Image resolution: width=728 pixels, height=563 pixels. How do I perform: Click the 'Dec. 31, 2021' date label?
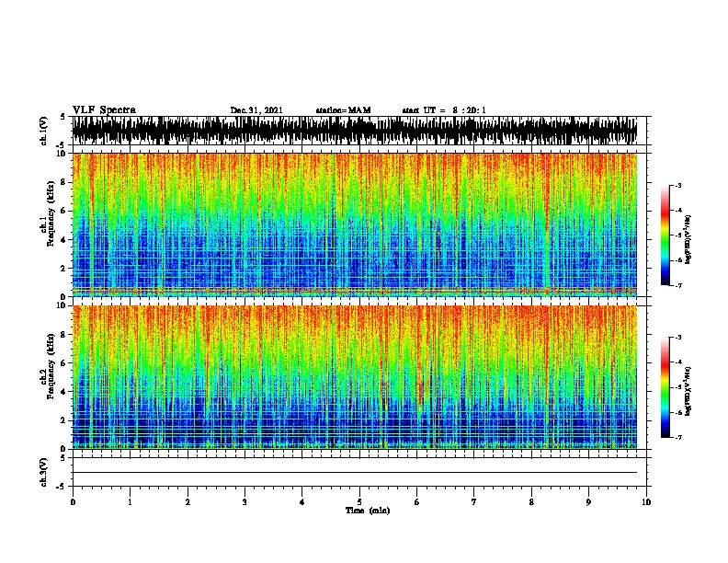[256, 110]
